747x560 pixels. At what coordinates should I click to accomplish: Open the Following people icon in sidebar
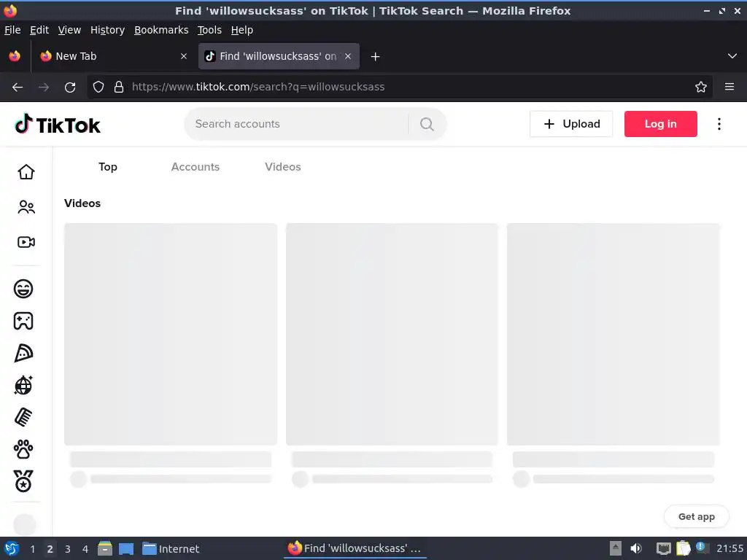coord(26,206)
